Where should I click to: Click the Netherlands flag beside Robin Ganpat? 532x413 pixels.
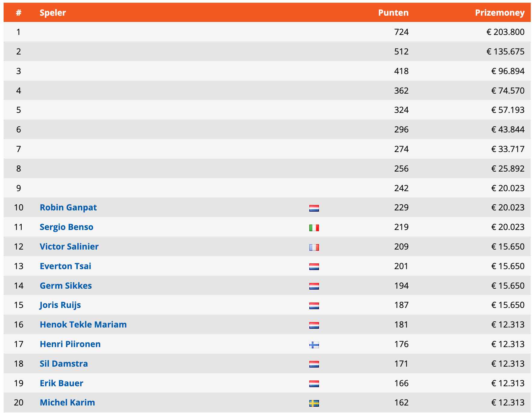tap(314, 208)
